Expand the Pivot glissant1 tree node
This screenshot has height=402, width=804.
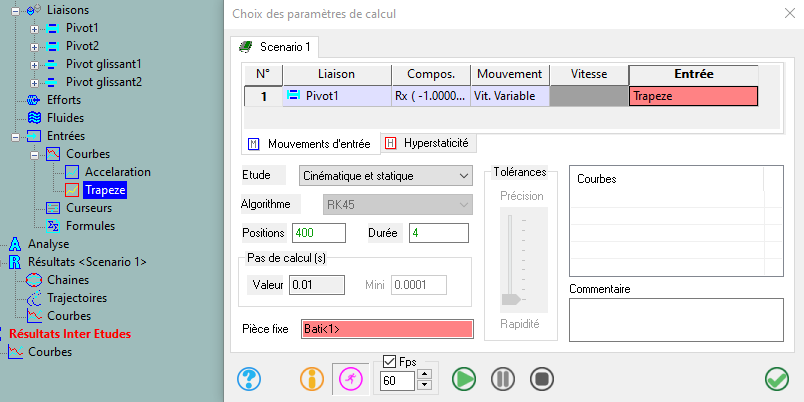pos(34,65)
